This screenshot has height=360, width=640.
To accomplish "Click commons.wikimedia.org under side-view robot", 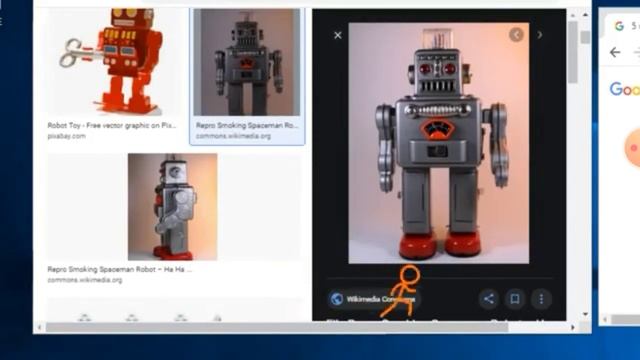I will coord(84,280).
